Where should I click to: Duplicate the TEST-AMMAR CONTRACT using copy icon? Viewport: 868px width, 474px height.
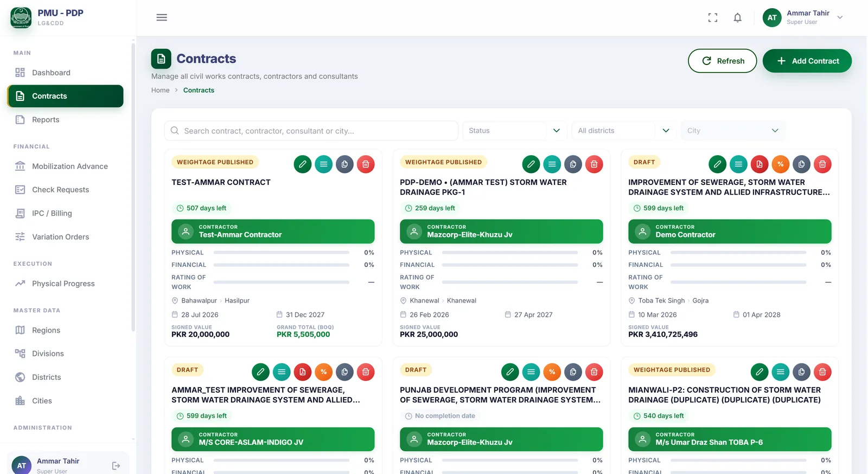click(x=344, y=164)
